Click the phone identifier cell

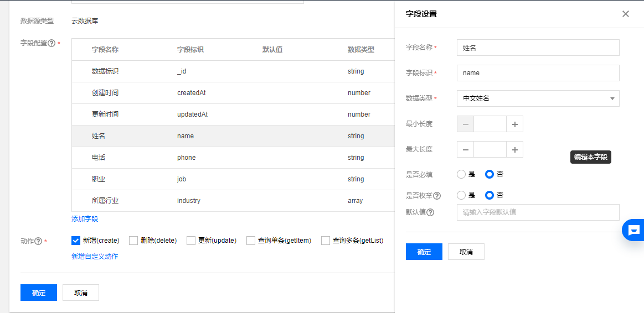pyautogui.click(x=187, y=158)
